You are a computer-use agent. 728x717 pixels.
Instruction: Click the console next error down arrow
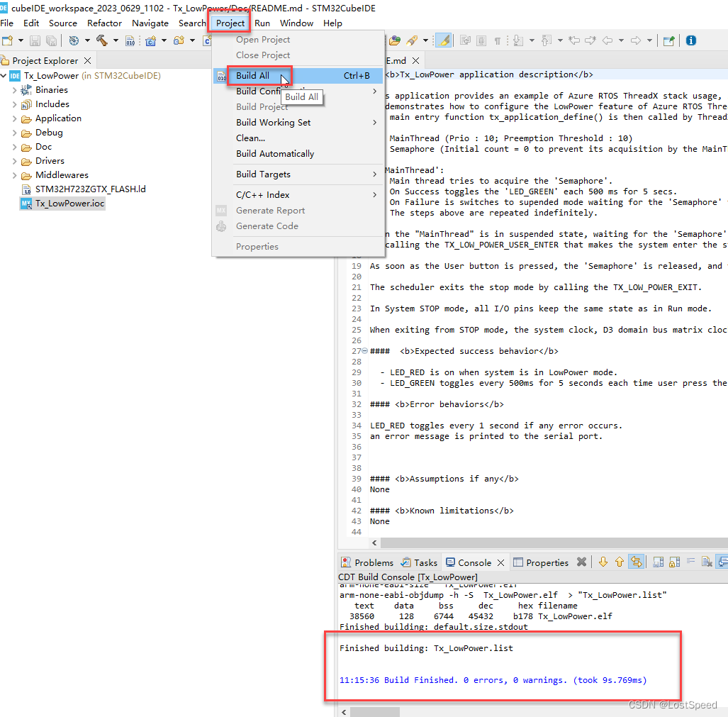click(603, 562)
